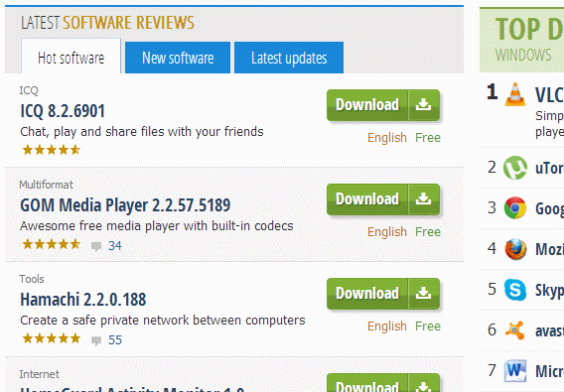This screenshot has height=392, width=564.
Task: Click the Skype icon ranked 5
Action: pyautogui.click(x=515, y=290)
